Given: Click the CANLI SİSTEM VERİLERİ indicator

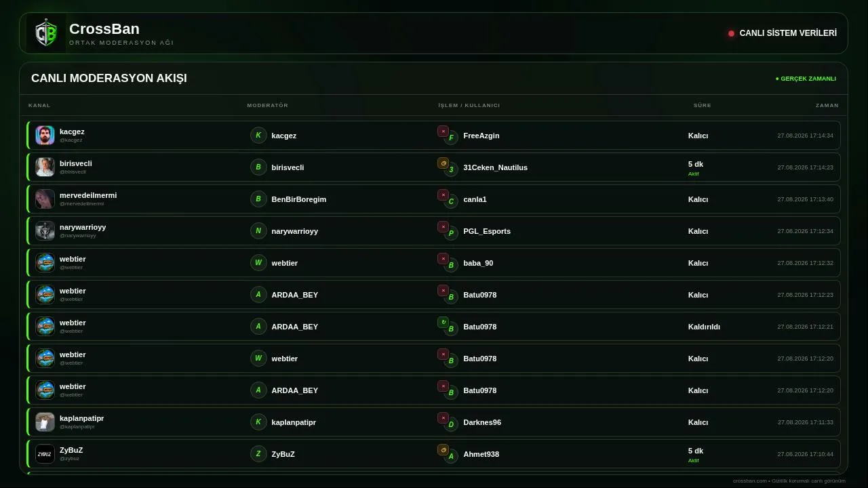Looking at the screenshot, I should (783, 33).
